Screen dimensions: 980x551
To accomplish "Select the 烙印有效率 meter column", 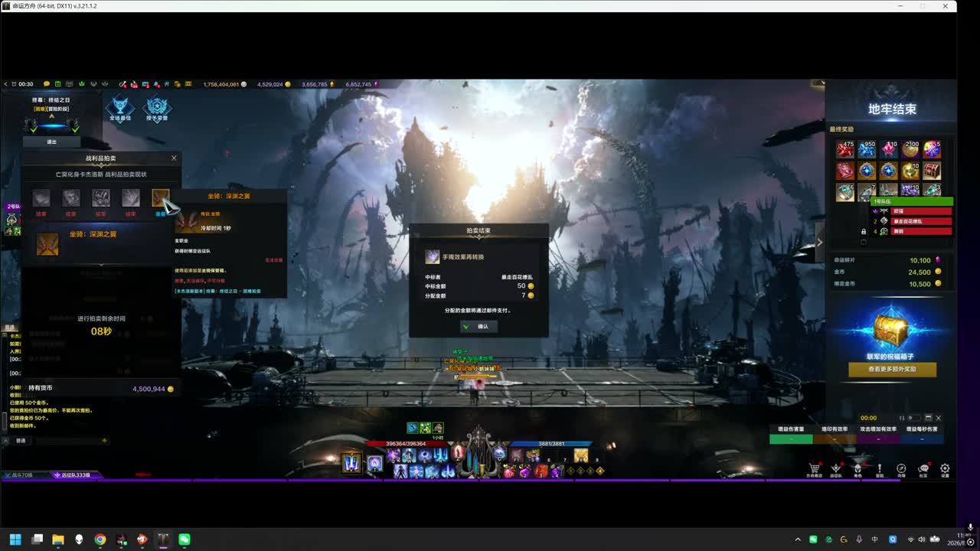I will coord(835,429).
